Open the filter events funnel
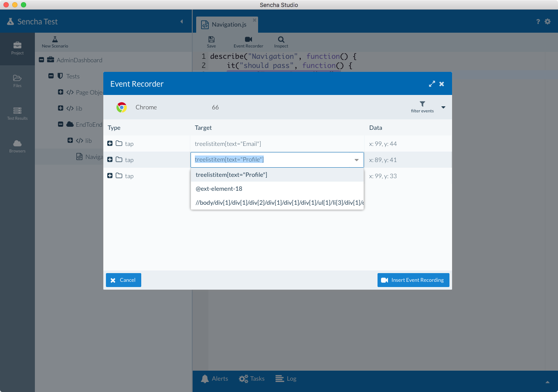558x392 pixels. pos(422,107)
